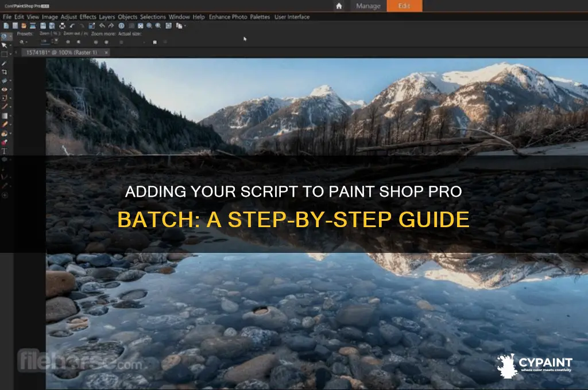Click the Print icon in toolbar
This screenshot has width=588, height=390.
coord(62,26)
